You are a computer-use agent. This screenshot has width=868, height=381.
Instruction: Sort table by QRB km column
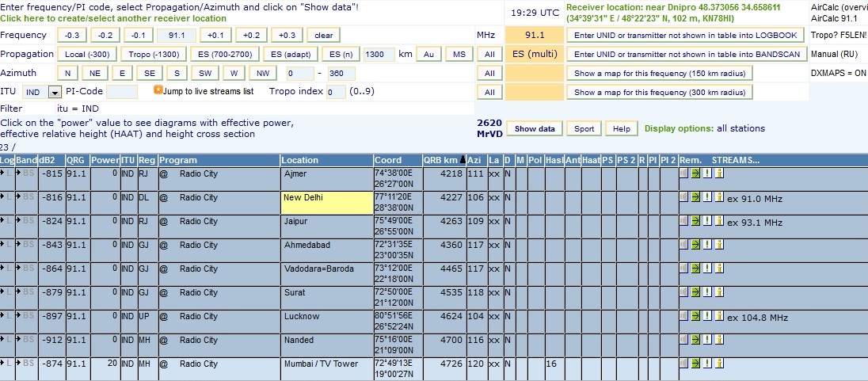pos(444,160)
